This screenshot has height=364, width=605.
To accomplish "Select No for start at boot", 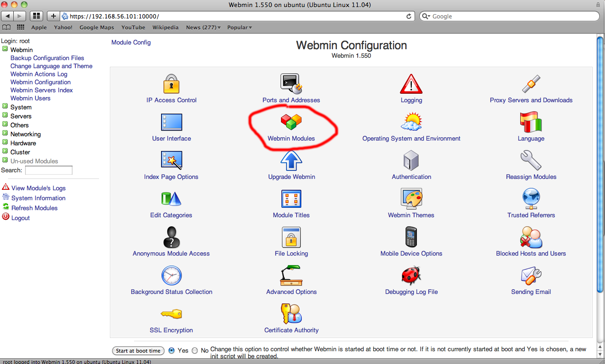I will (195, 351).
